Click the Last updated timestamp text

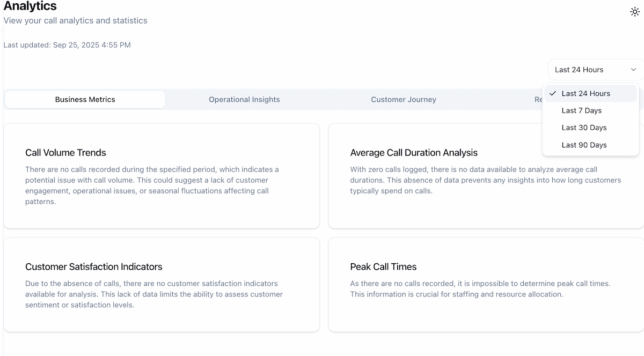(67, 45)
